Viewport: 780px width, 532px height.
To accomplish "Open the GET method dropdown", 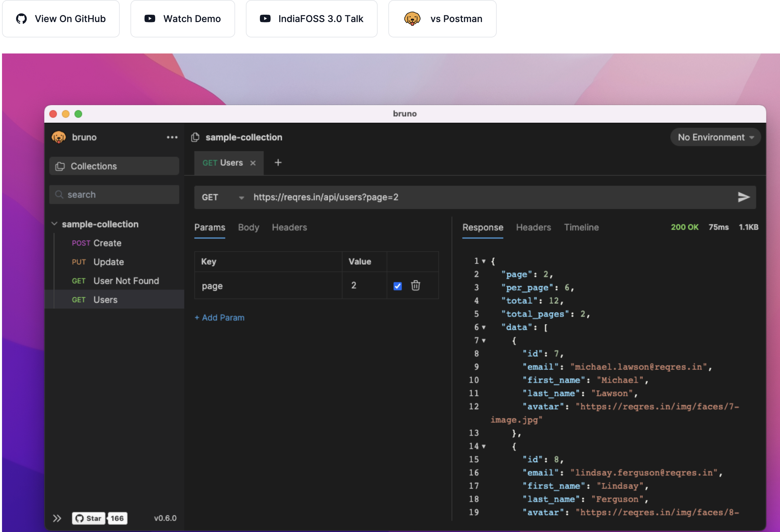I will (222, 197).
